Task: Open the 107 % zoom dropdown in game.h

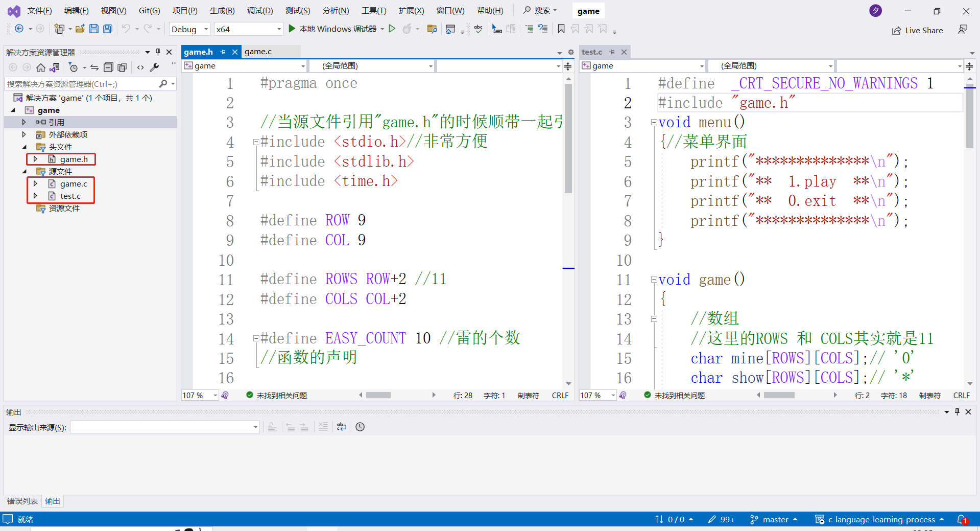Action: [x=200, y=395]
